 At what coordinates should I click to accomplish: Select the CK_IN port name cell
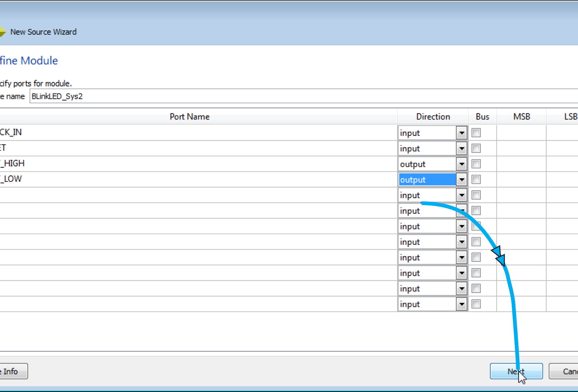pos(198,133)
